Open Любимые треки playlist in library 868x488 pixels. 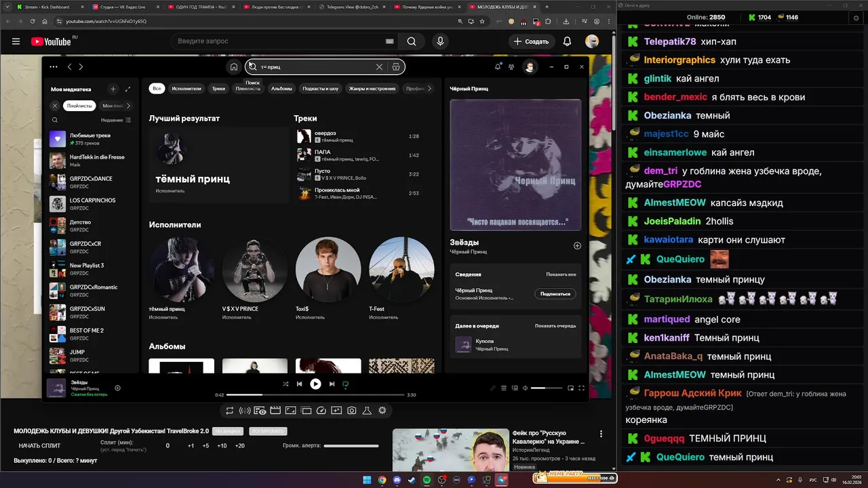[90, 139]
